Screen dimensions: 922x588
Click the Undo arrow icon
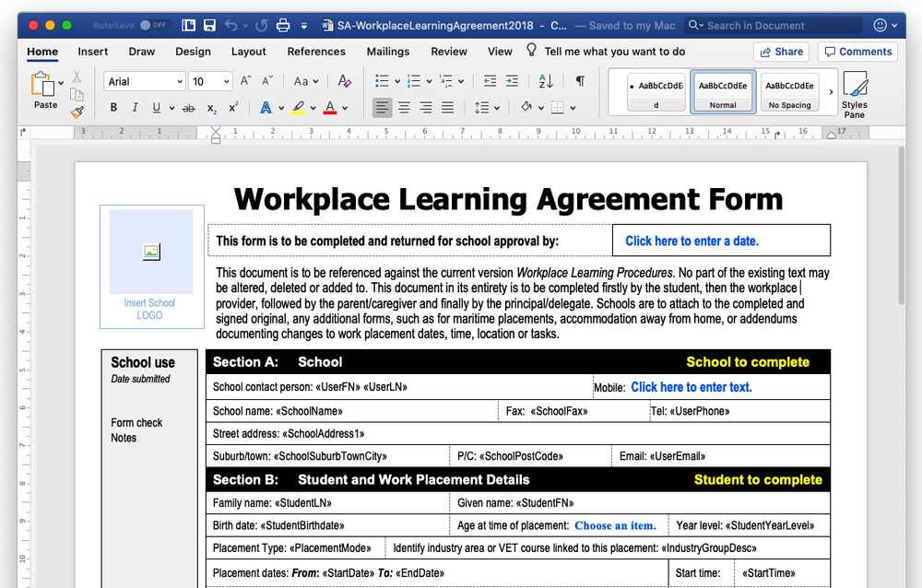[231, 25]
